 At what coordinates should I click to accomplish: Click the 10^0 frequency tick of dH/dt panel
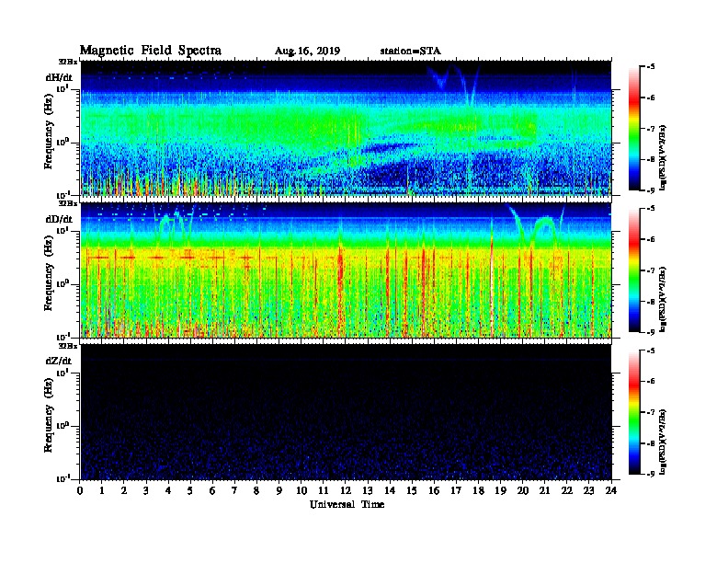(x=63, y=142)
